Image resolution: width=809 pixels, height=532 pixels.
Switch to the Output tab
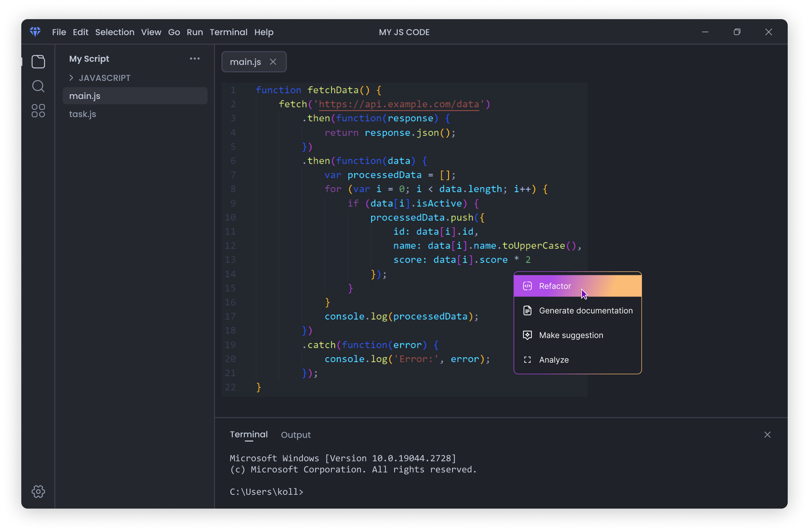point(296,435)
